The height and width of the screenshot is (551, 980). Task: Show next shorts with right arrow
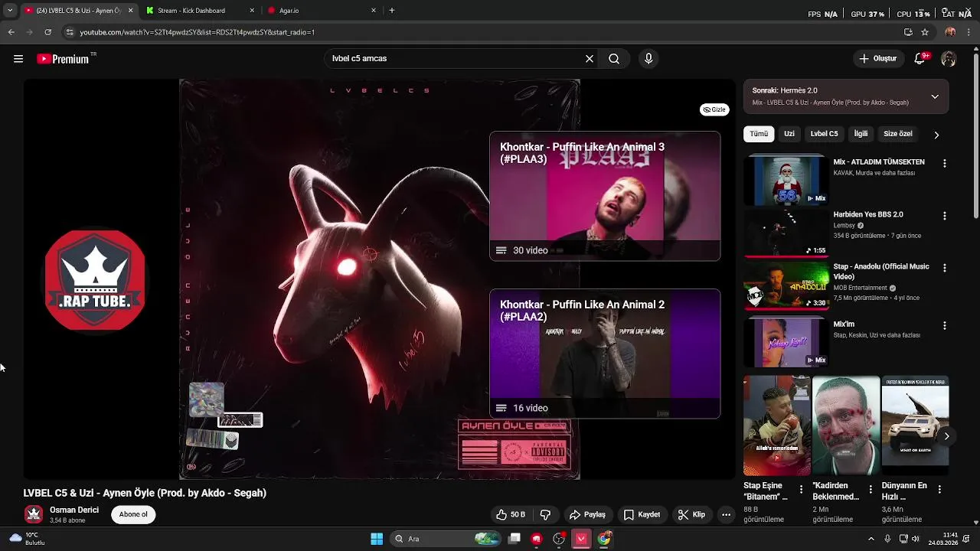tap(946, 436)
